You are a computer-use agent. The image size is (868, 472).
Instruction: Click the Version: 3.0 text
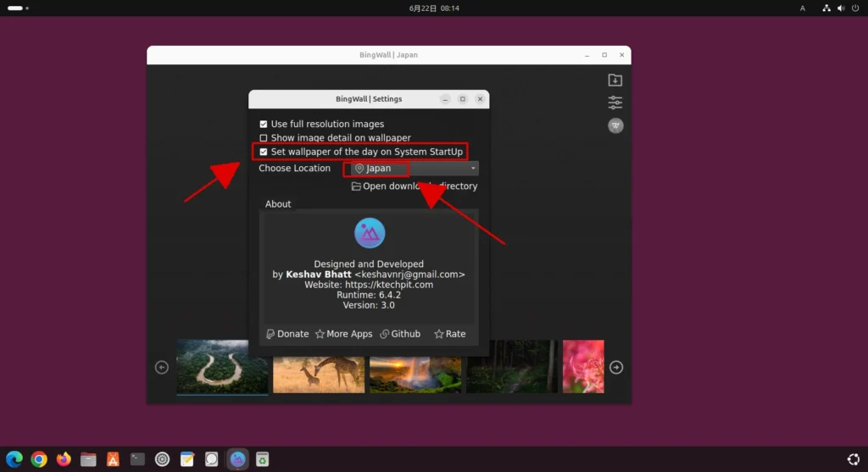tap(369, 305)
